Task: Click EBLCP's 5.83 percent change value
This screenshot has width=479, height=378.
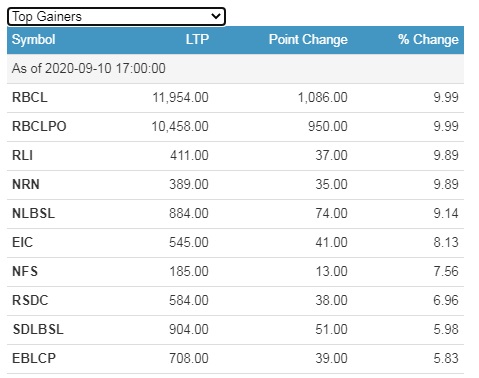Action: 446,358
